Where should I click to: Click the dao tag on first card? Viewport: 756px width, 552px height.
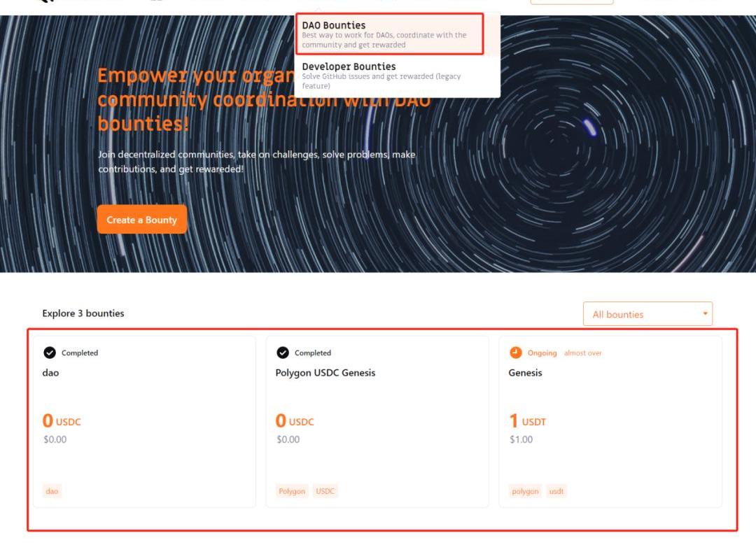52,491
